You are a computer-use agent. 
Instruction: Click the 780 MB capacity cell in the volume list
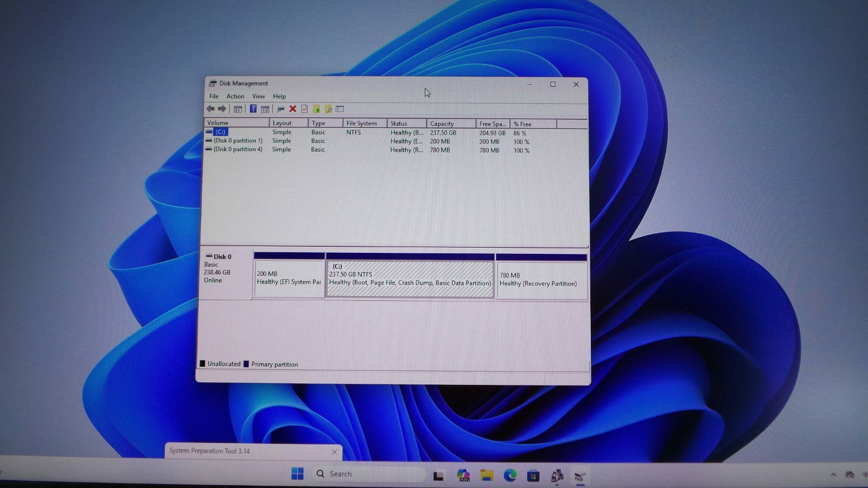coord(440,150)
